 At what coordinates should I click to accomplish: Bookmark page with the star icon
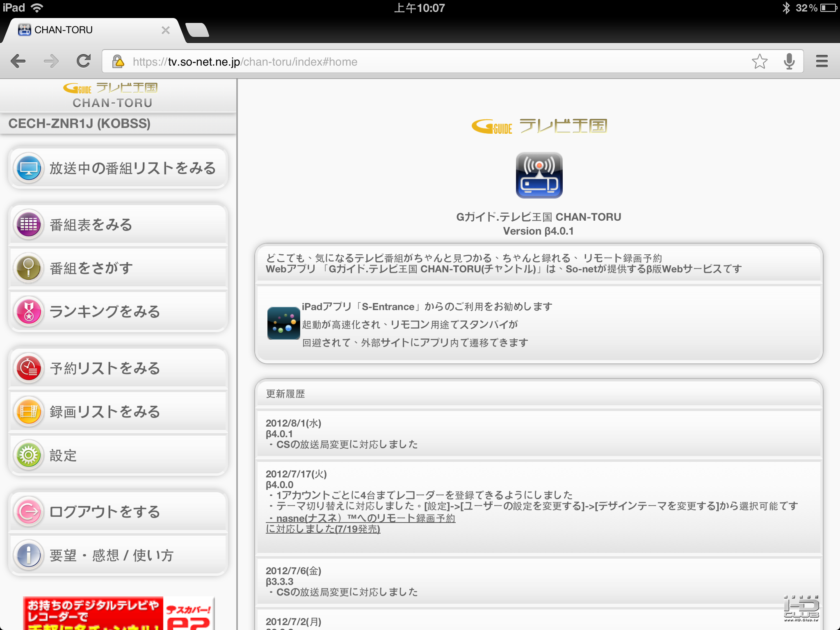tap(760, 62)
